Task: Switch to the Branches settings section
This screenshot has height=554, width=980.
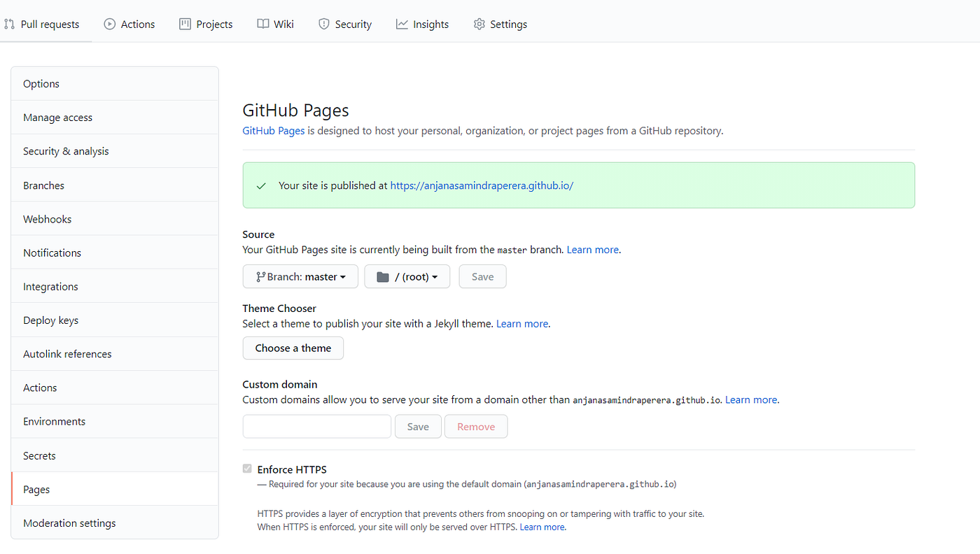Action: click(x=43, y=185)
